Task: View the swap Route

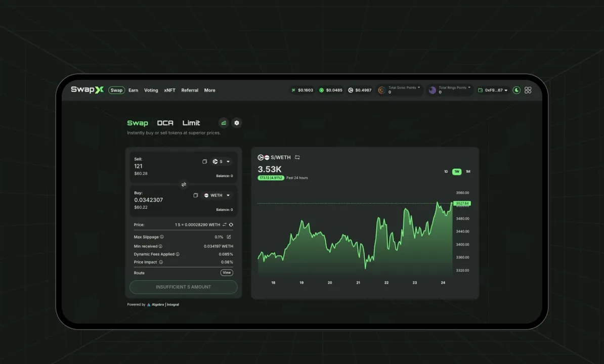Action: coord(227,273)
